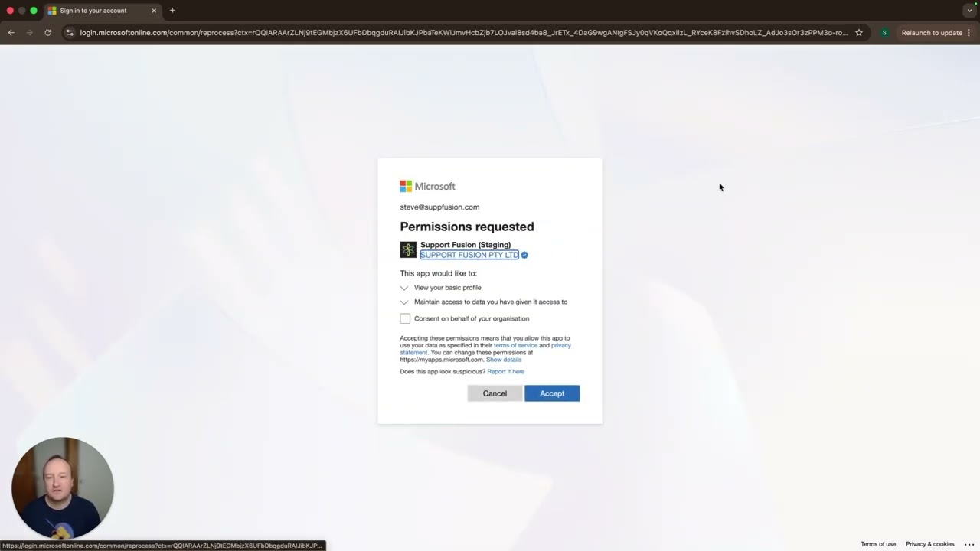
Task: Click the Report it here link
Action: click(x=506, y=372)
